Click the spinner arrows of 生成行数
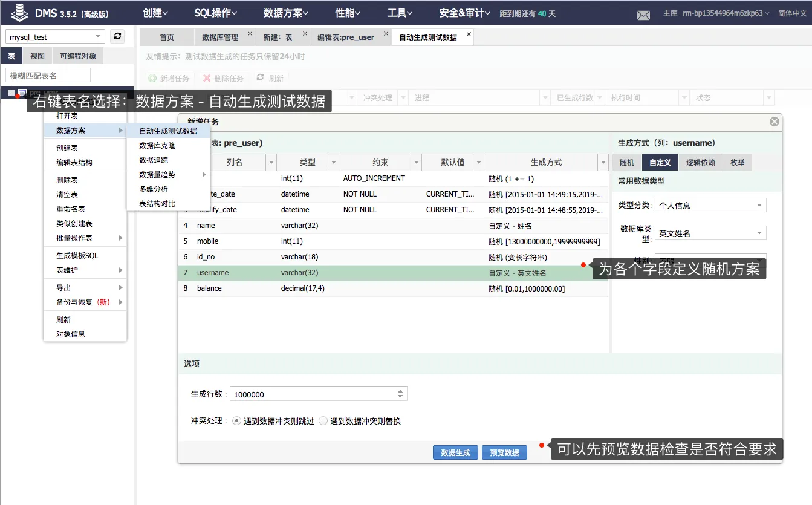The image size is (812, 505). click(400, 394)
